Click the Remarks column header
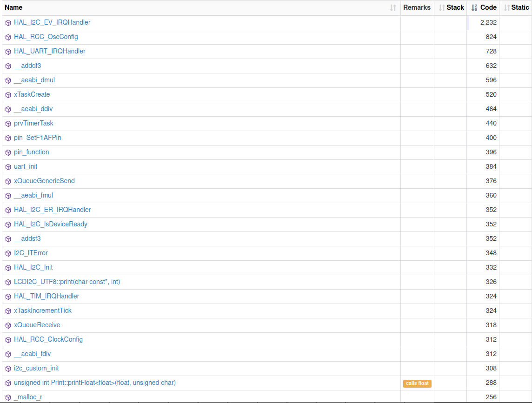The image size is (532, 403). tap(417, 7)
